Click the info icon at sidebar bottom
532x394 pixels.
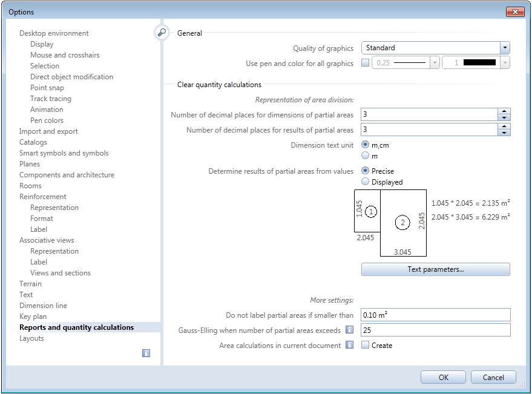pyautogui.click(x=146, y=353)
